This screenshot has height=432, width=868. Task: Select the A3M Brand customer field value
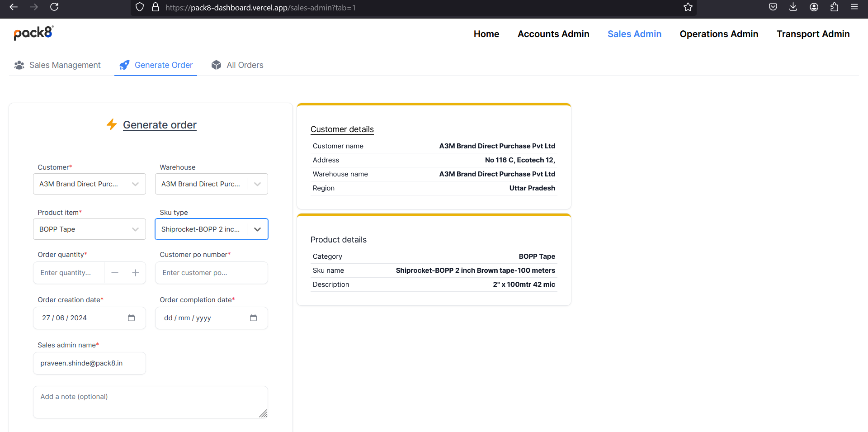(79, 184)
